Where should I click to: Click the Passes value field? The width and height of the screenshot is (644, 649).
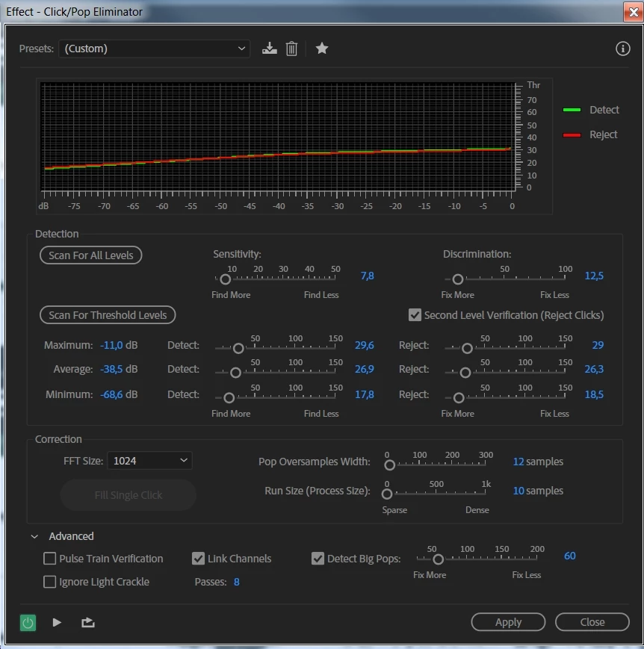tap(237, 582)
